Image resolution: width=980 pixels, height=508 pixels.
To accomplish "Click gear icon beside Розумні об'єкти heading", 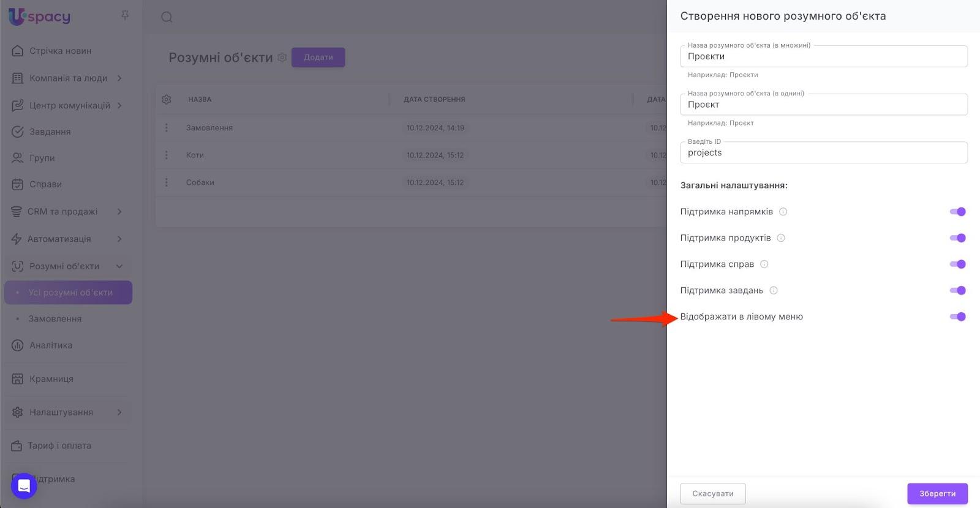I will click(x=282, y=58).
